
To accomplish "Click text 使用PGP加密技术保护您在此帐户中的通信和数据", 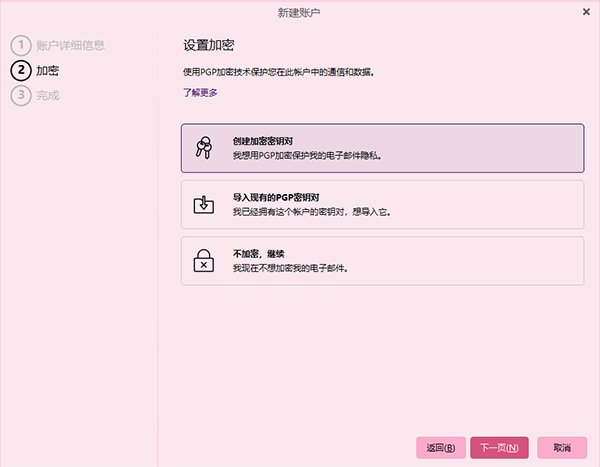I will coord(279,72).
